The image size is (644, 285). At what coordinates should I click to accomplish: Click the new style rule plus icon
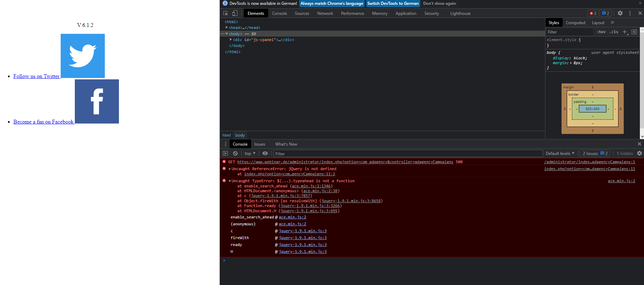625,32
